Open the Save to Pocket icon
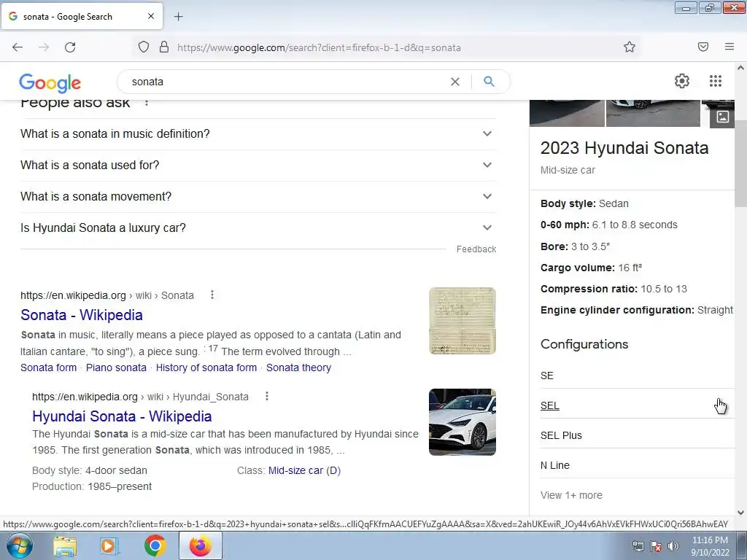Screen dimensions: 747x560 pyautogui.click(x=703, y=47)
